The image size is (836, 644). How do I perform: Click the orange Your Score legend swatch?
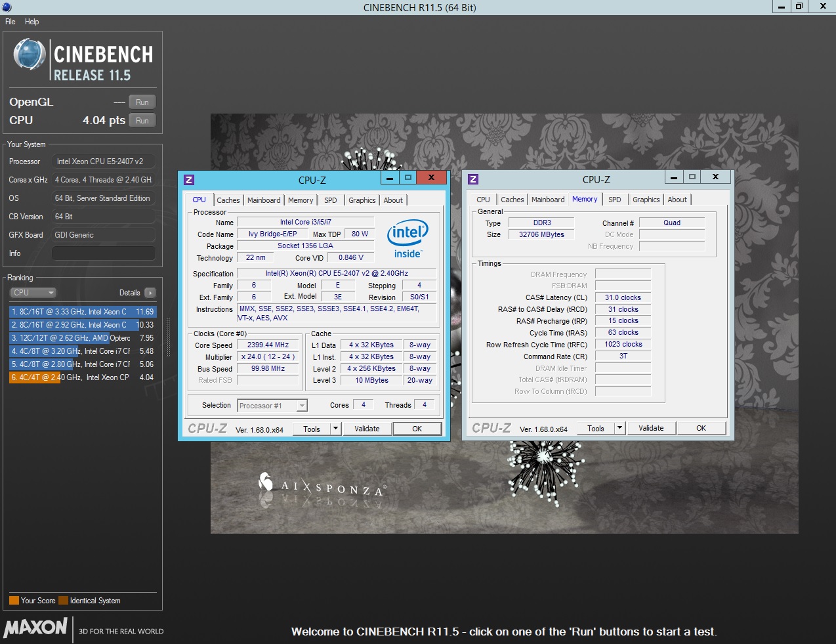pyautogui.click(x=14, y=600)
